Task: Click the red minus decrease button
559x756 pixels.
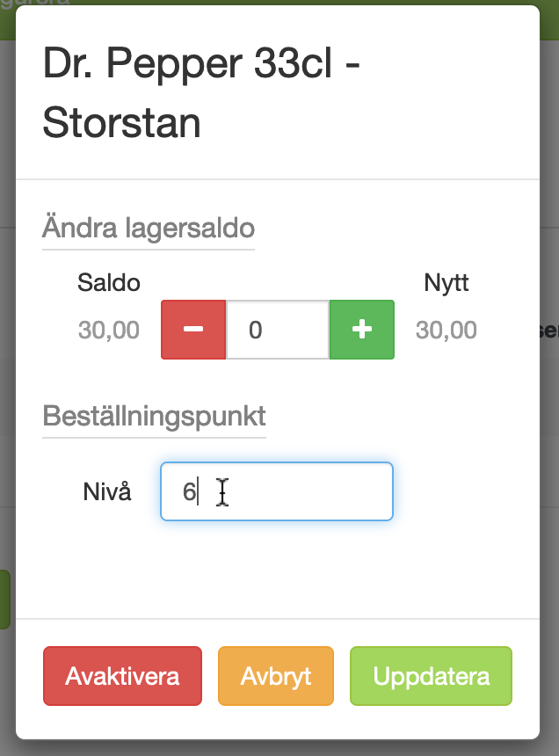Action: (193, 330)
